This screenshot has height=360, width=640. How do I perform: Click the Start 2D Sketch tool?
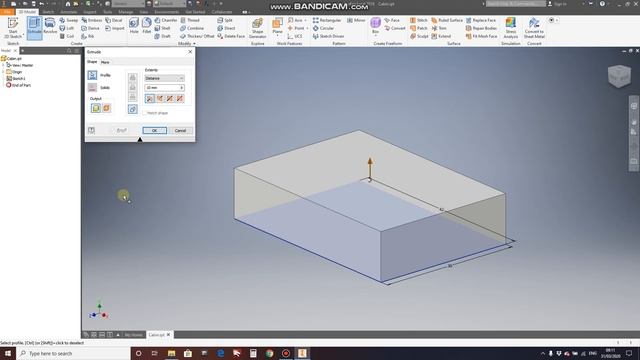(13, 28)
